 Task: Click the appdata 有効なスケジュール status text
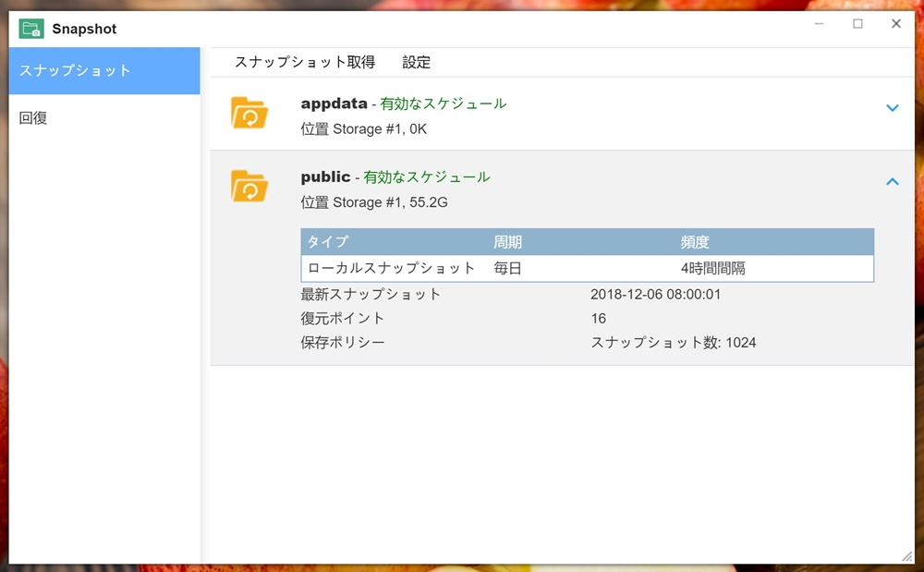pyautogui.click(x=443, y=104)
